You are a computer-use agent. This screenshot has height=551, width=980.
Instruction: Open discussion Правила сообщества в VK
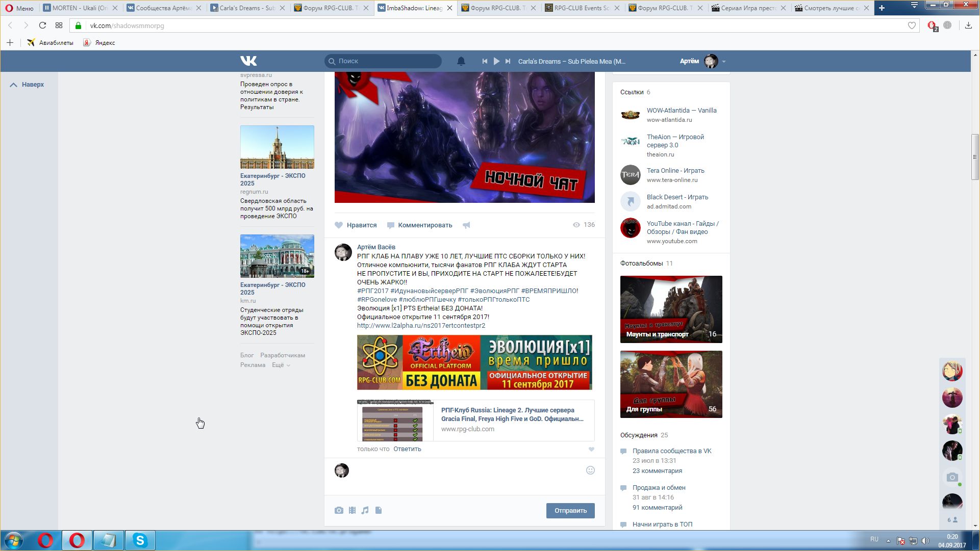click(672, 451)
